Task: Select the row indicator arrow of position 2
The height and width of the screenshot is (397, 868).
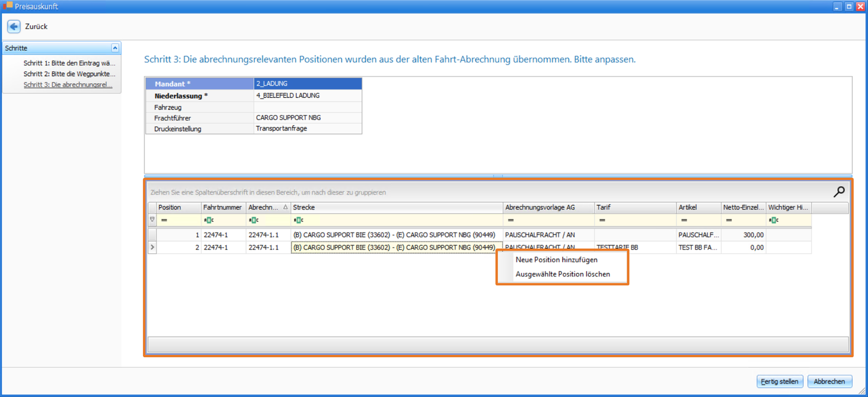Action: click(152, 247)
